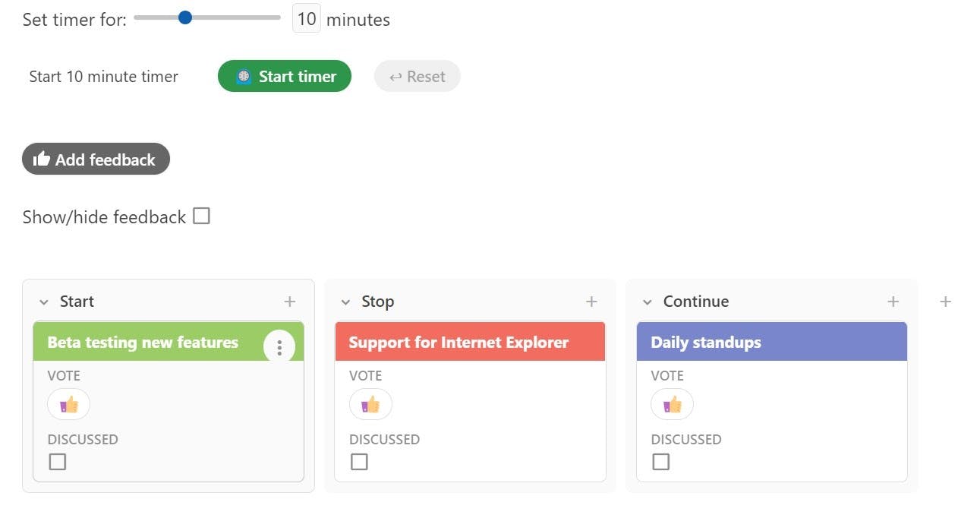Check Discussed for Support for Internet Explorer

(359, 461)
